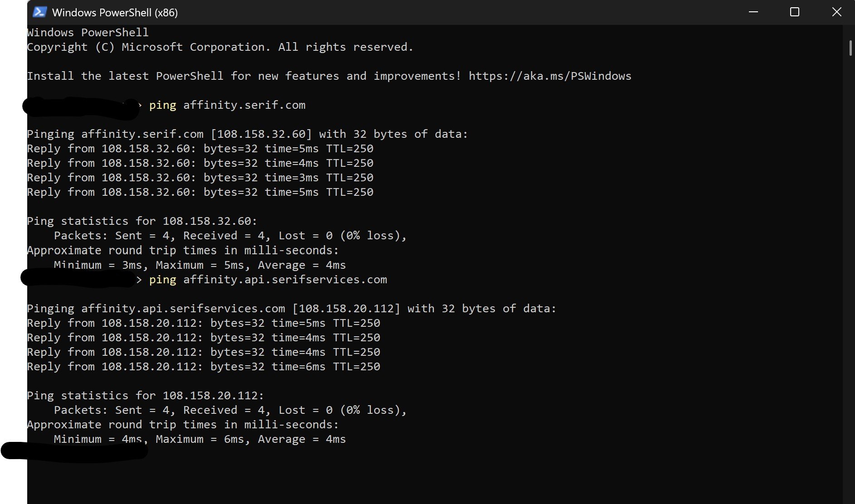855x504 pixels.
Task: Close the Windows PowerShell window
Action: click(836, 12)
